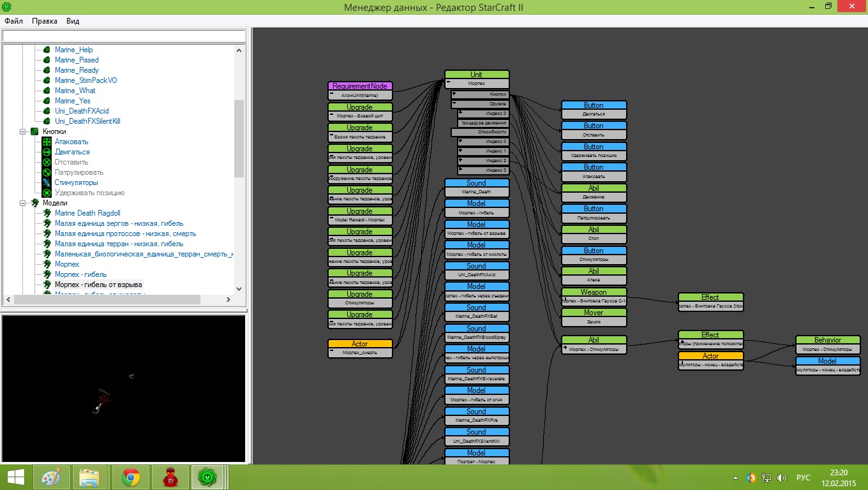Viewport: 868px width, 490px height.
Task: Click the volume icon in system tray
Action: [x=781, y=478]
